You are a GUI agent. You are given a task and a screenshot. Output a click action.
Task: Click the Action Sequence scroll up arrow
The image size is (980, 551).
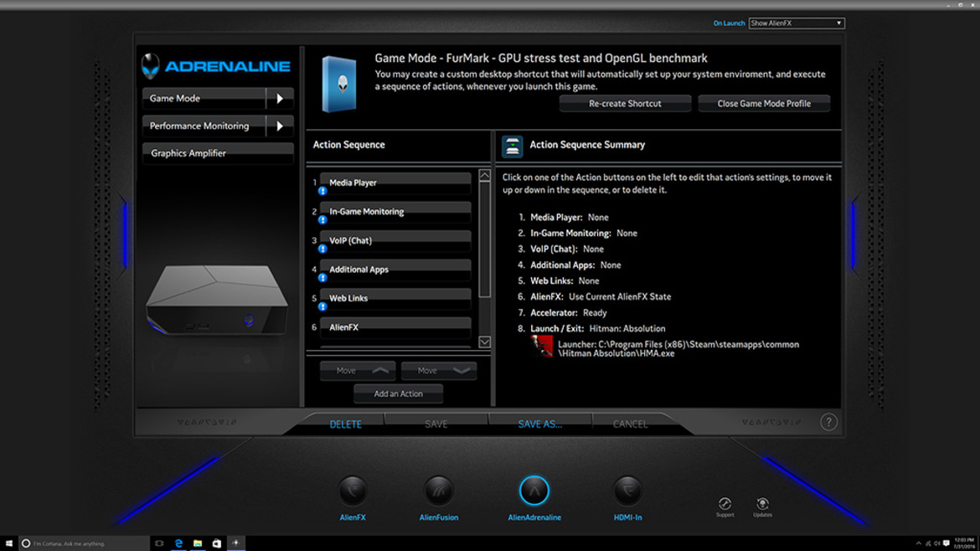pyautogui.click(x=484, y=176)
